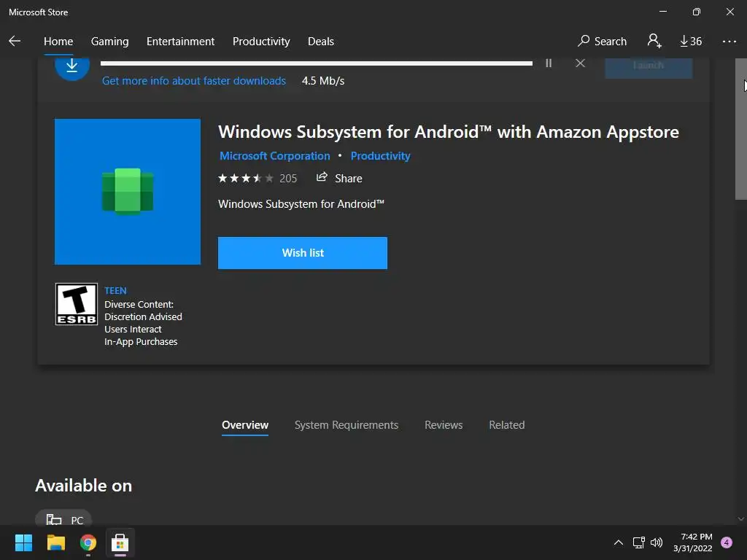The image size is (747, 560).
Task: Click the download progress bar
Action: tap(317, 63)
